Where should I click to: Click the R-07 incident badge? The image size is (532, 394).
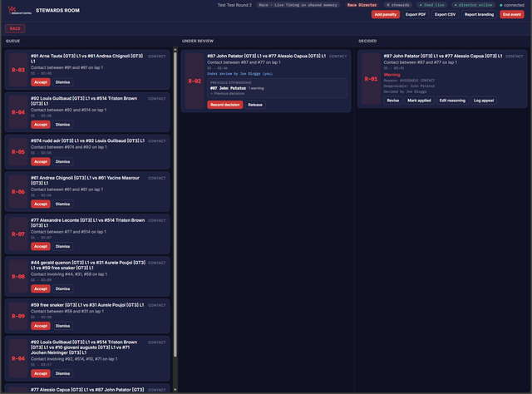(x=18, y=234)
